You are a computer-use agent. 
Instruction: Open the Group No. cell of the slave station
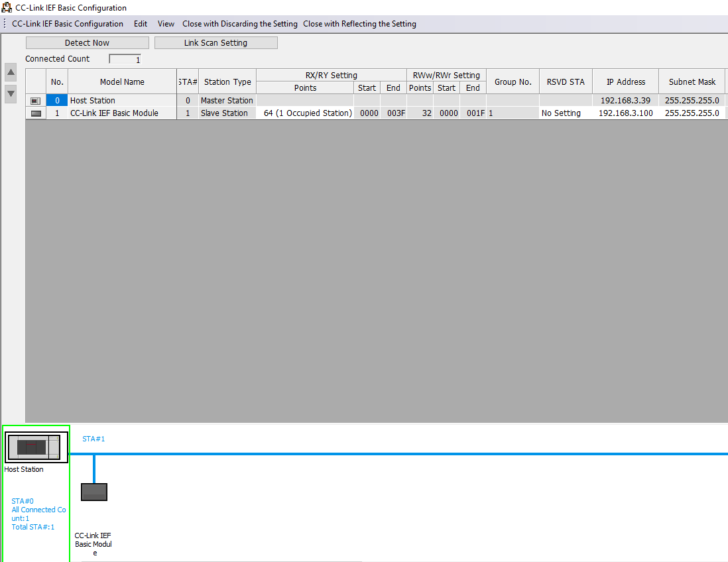point(513,113)
